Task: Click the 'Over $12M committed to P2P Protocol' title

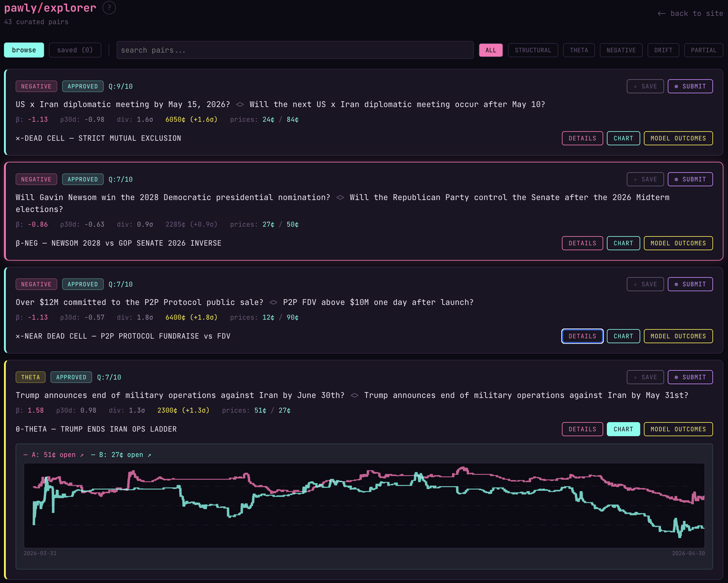Action: [x=139, y=302]
